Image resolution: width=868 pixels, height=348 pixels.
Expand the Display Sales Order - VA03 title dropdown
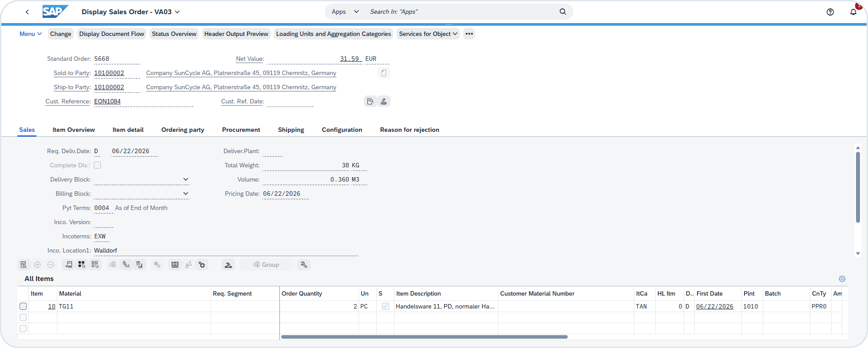pos(177,12)
